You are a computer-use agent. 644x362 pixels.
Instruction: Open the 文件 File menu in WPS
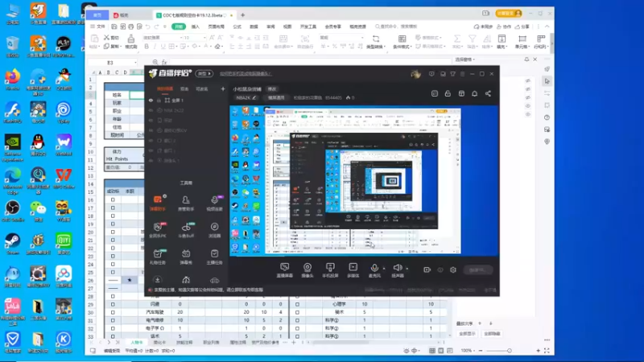click(x=97, y=27)
